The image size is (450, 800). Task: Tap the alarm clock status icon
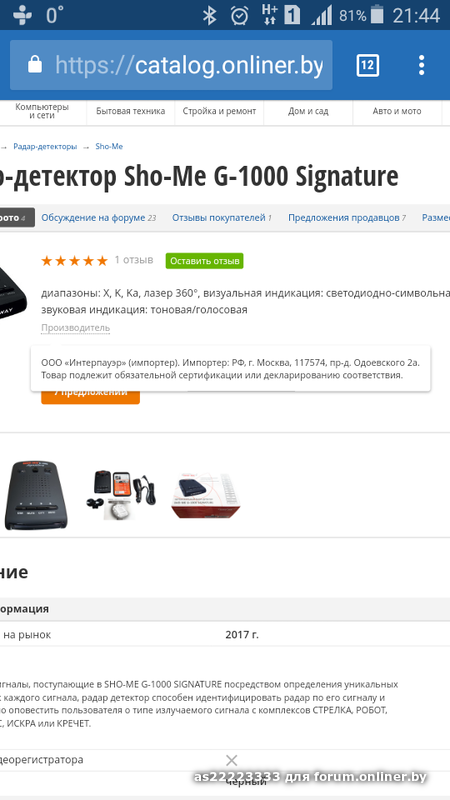[x=239, y=15]
